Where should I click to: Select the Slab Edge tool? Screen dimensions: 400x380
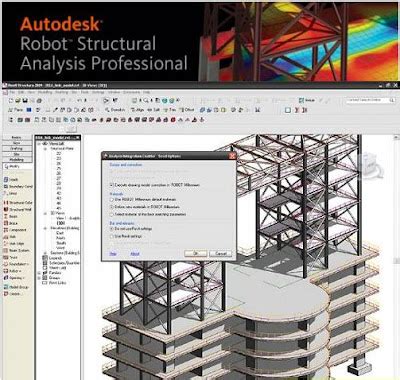coord(14,244)
